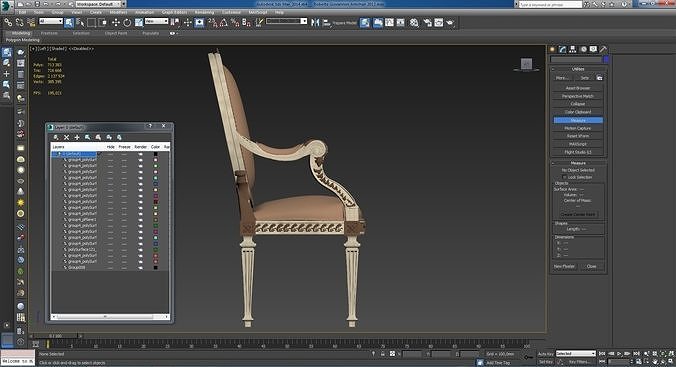Switch to the Display command panel tab
The image size is (676, 367).
594,49
